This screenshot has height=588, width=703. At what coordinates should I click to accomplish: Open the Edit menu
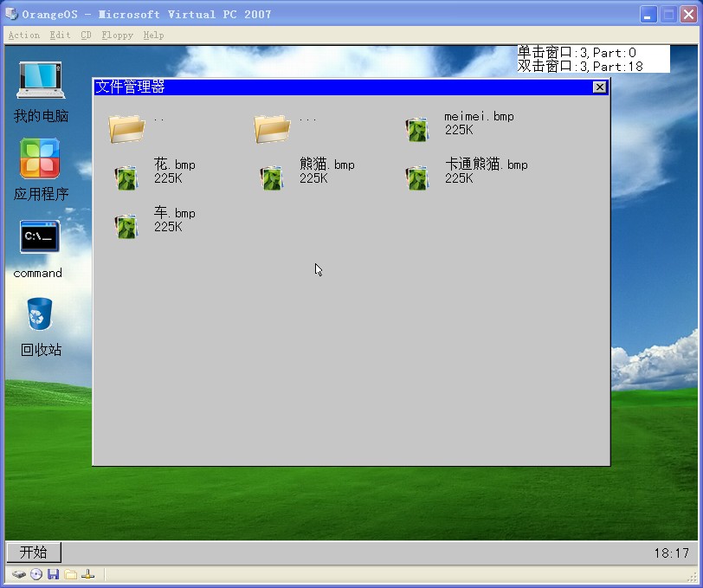click(x=60, y=35)
